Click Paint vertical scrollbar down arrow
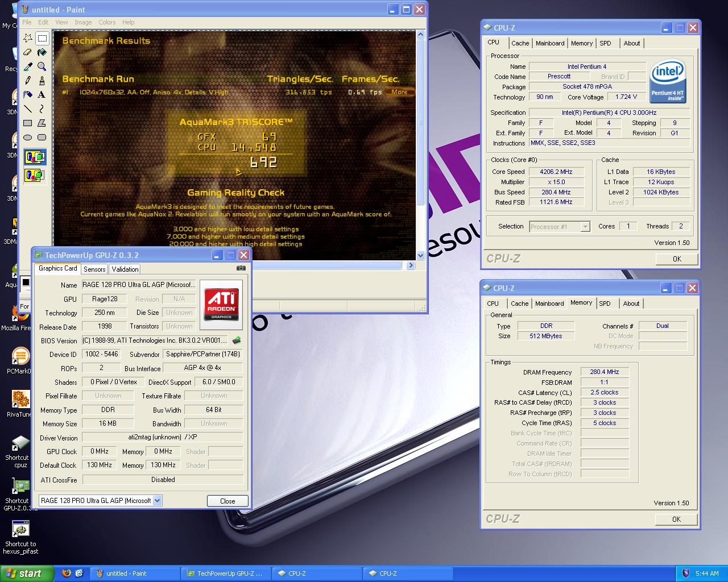This screenshot has height=582, width=728. point(421,256)
